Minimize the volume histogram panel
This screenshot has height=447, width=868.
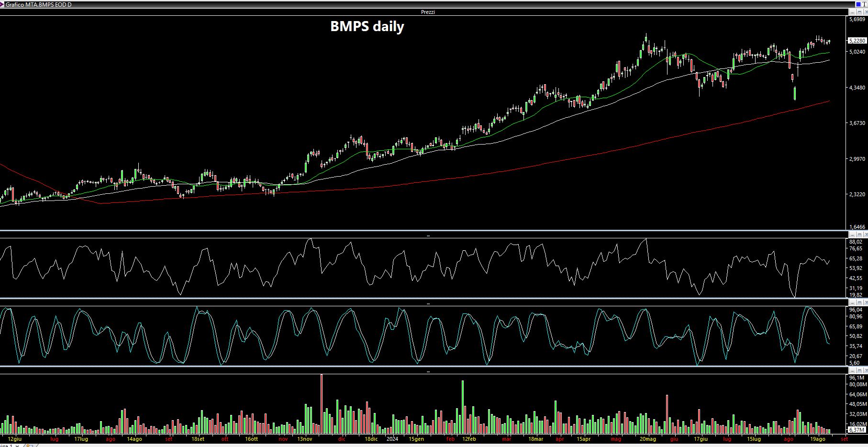point(852,370)
